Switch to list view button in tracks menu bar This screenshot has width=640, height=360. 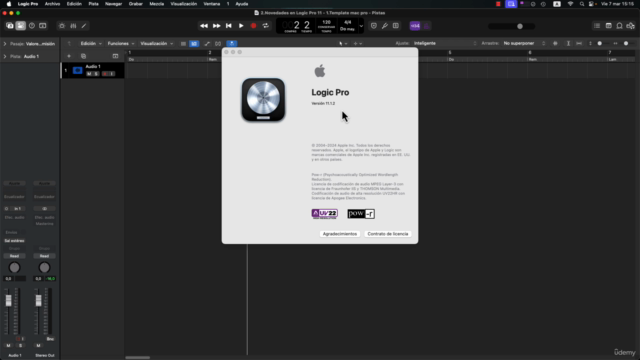(x=183, y=43)
